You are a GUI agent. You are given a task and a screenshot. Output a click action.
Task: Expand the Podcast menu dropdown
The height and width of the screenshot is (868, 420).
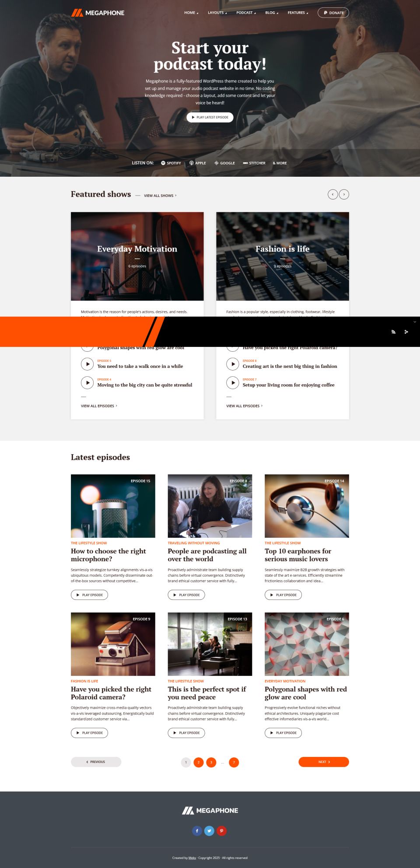coord(246,13)
